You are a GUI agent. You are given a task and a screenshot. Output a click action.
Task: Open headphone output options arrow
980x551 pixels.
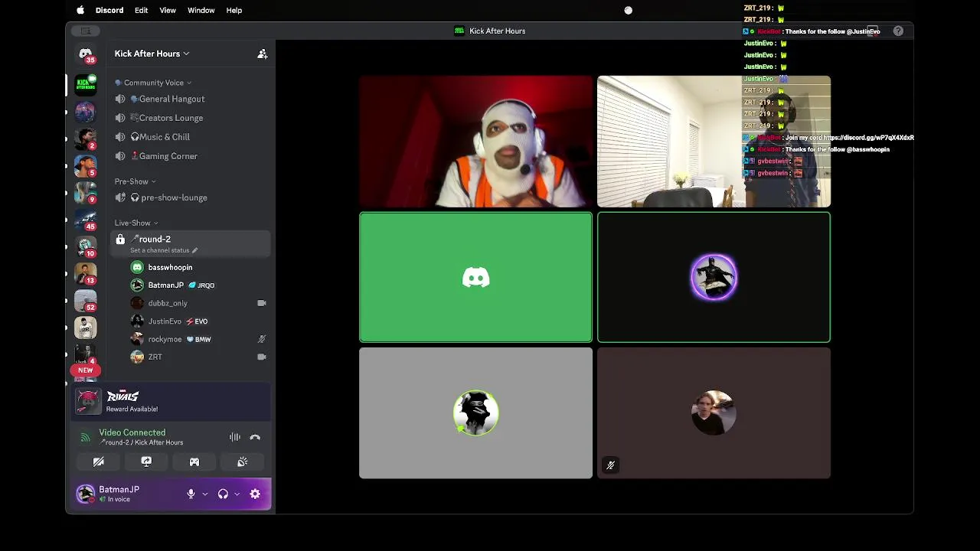click(x=237, y=494)
